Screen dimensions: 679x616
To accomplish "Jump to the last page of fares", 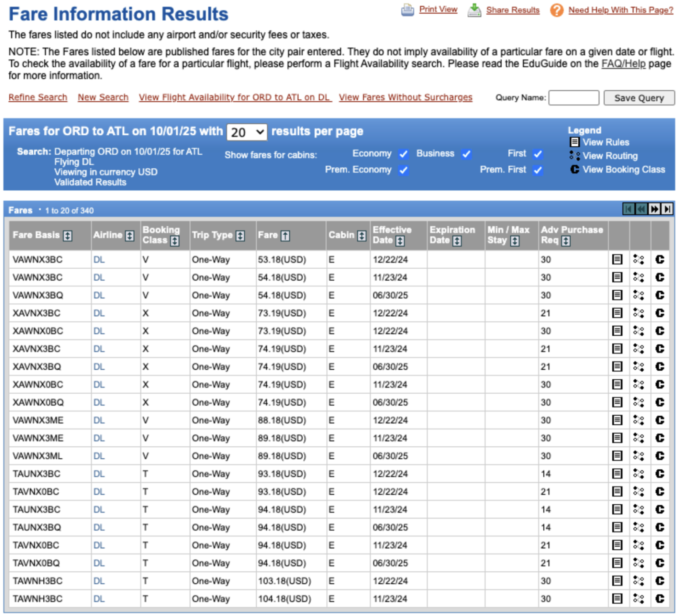I will [x=667, y=209].
